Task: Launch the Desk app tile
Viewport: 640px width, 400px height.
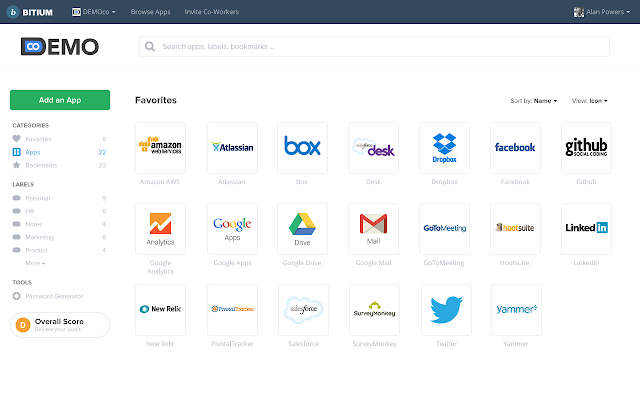Action: click(x=373, y=148)
